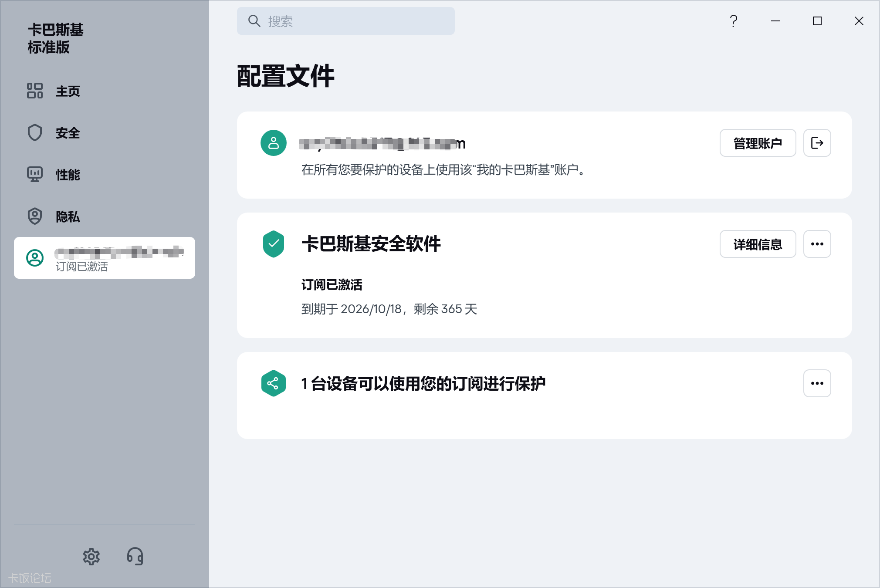
Task: Click the 管理账户 button
Action: (758, 143)
